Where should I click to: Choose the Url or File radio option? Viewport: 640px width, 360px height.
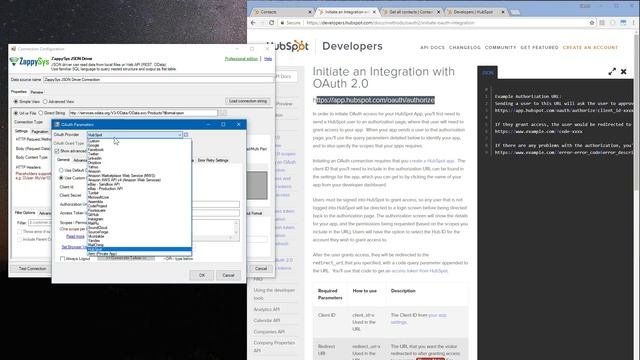(16, 113)
